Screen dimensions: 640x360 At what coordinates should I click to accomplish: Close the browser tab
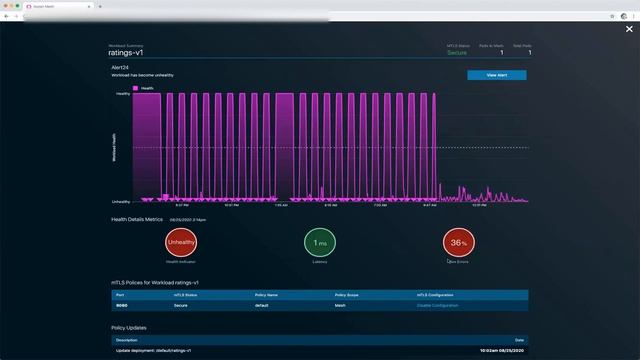(x=89, y=7)
